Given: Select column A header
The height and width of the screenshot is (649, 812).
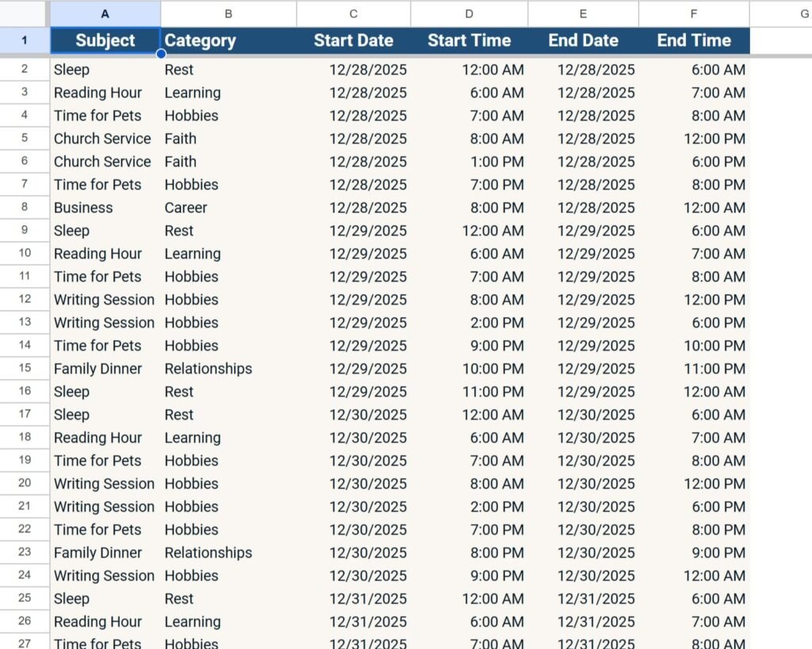Looking at the screenshot, I should [105, 13].
